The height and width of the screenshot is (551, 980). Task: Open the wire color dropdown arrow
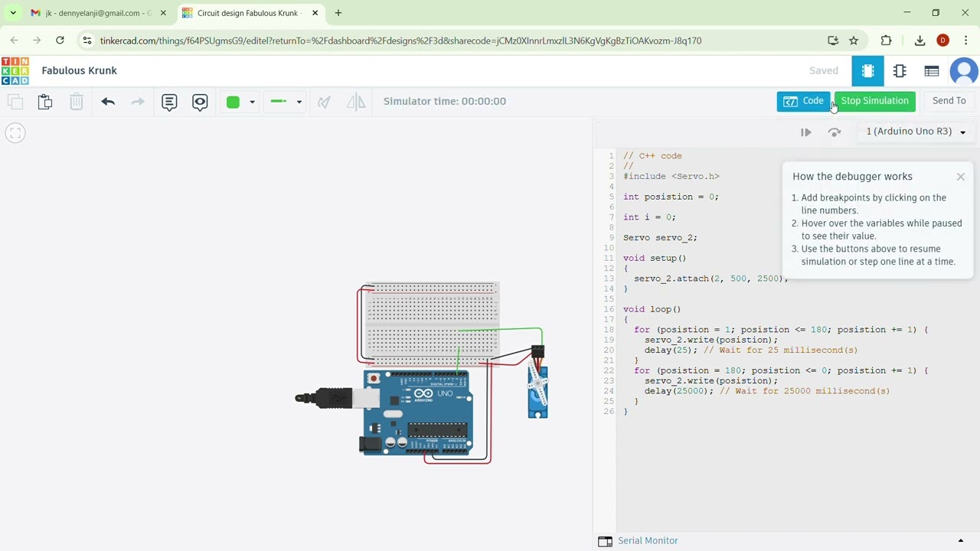pos(252,102)
